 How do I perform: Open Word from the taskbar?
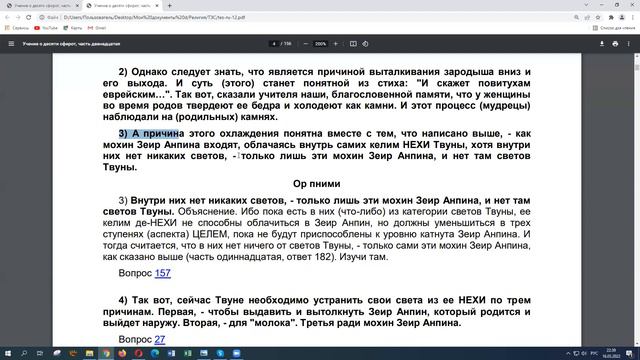coord(171,353)
